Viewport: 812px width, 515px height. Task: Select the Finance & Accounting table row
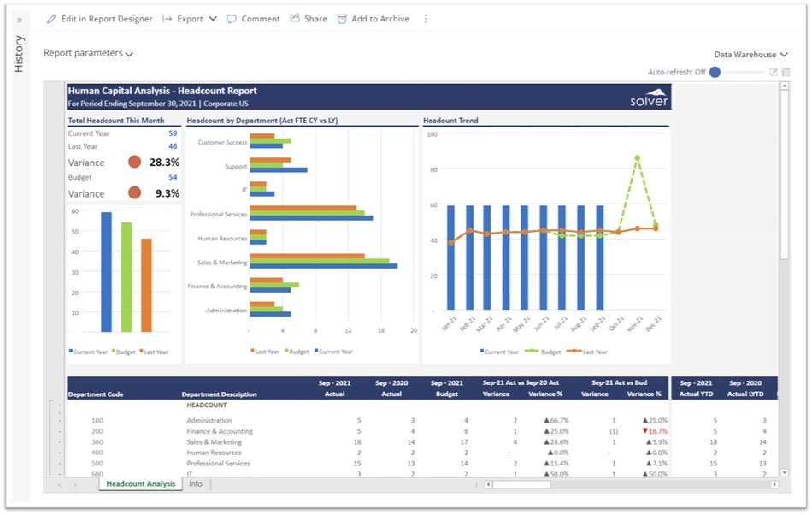pyautogui.click(x=220, y=431)
